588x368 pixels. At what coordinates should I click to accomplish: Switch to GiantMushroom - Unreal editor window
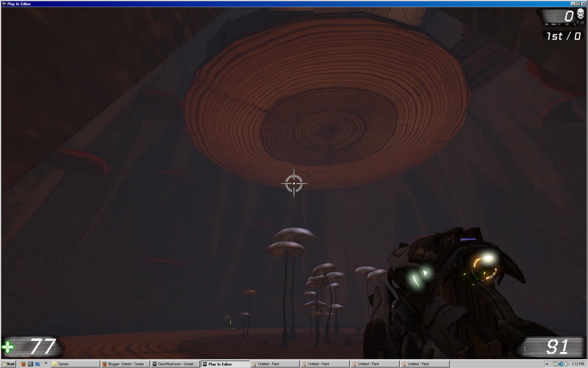point(175,364)
